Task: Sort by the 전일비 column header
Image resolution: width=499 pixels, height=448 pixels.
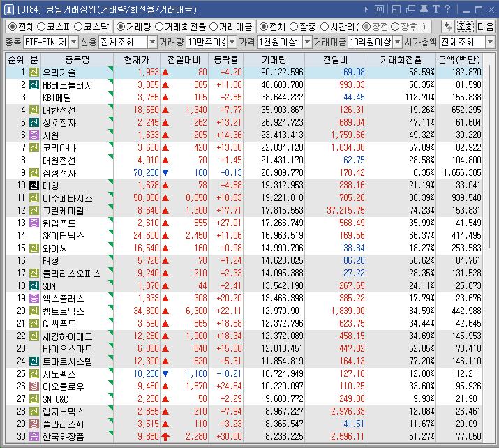Action: 336,59
